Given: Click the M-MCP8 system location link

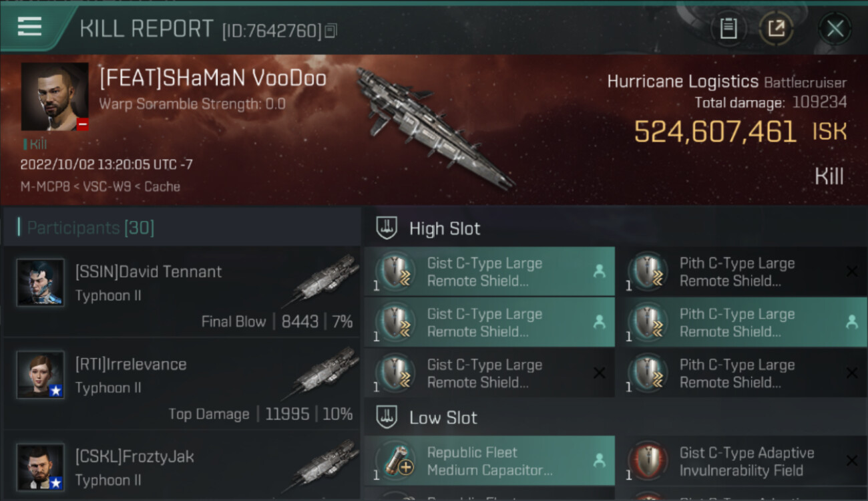Looking at the screenshot, I should point(44,186).
